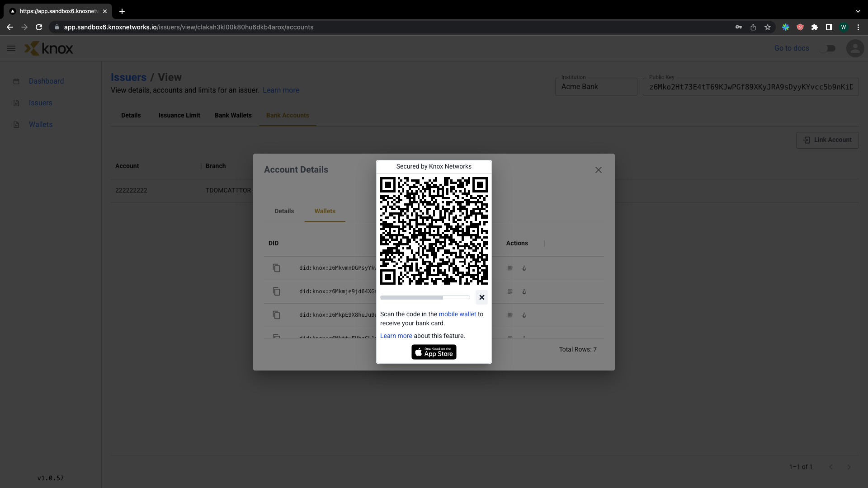Open Chrome three-dot menu
The width and height of the screenshot is (868, 488).
(858, 27)
